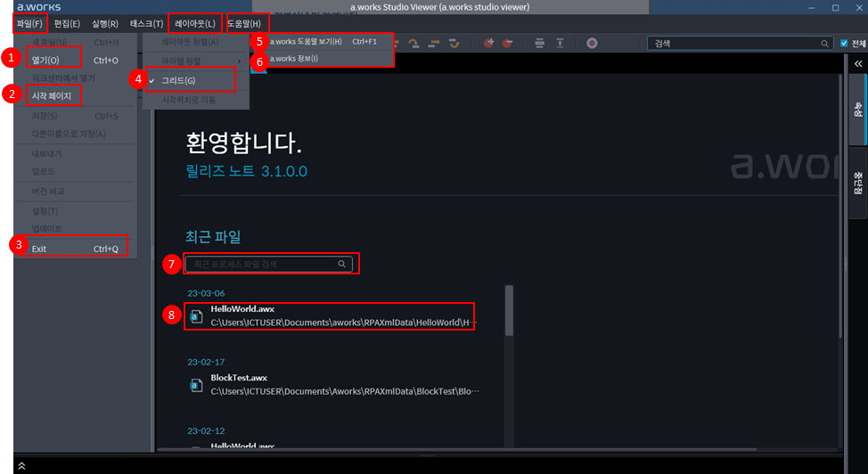Click the record button icon in toolbar
The width and height of the screenshot is (868, 474).
pos(592,43)
